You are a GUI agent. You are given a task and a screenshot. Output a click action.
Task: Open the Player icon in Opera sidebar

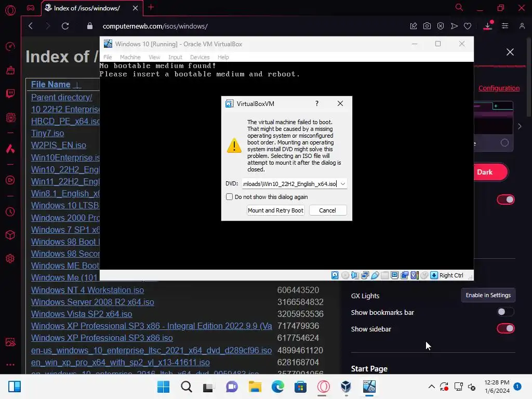pos(10,180)
